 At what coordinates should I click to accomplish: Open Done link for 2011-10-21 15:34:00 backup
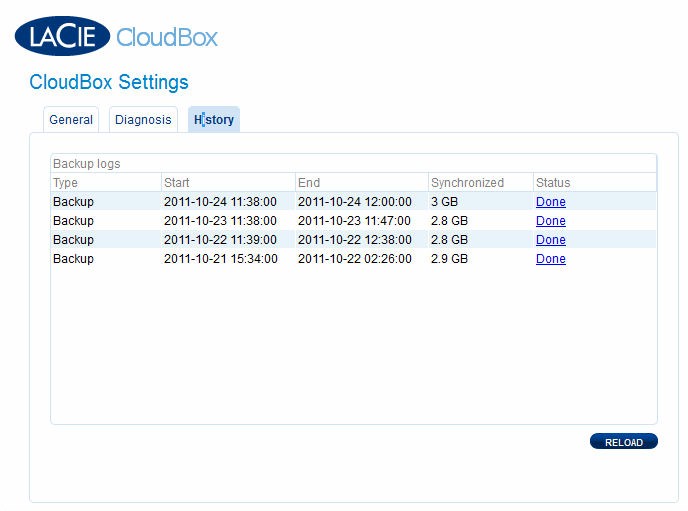pyautogui.click(x=551, y=259)
